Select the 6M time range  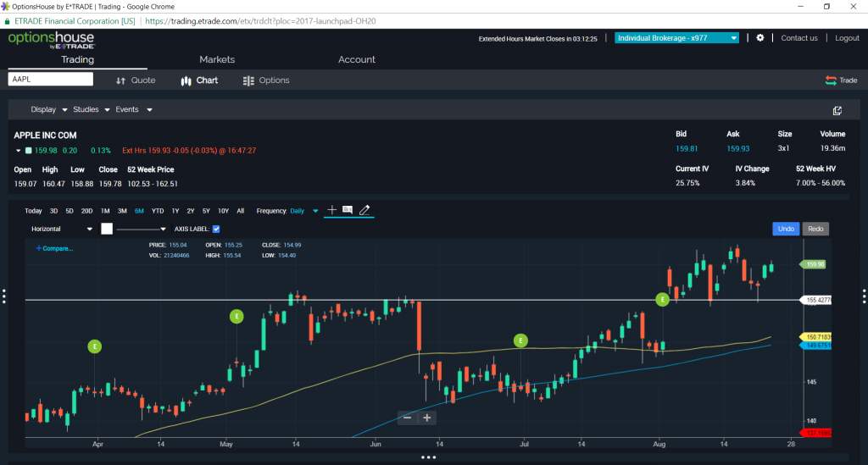(x=139, y=211)
